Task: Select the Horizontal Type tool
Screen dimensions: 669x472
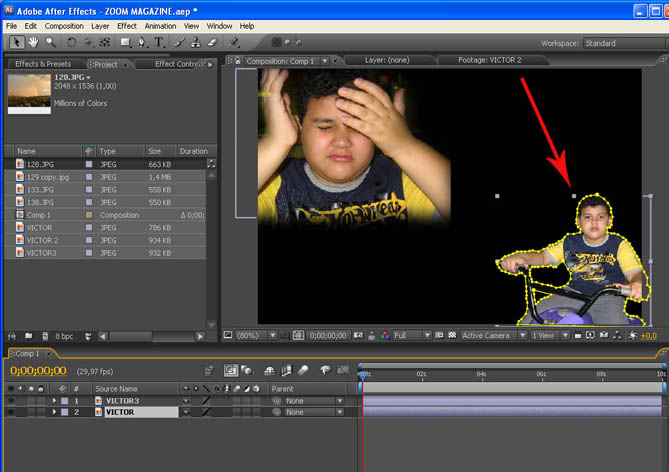Action: 159,43
